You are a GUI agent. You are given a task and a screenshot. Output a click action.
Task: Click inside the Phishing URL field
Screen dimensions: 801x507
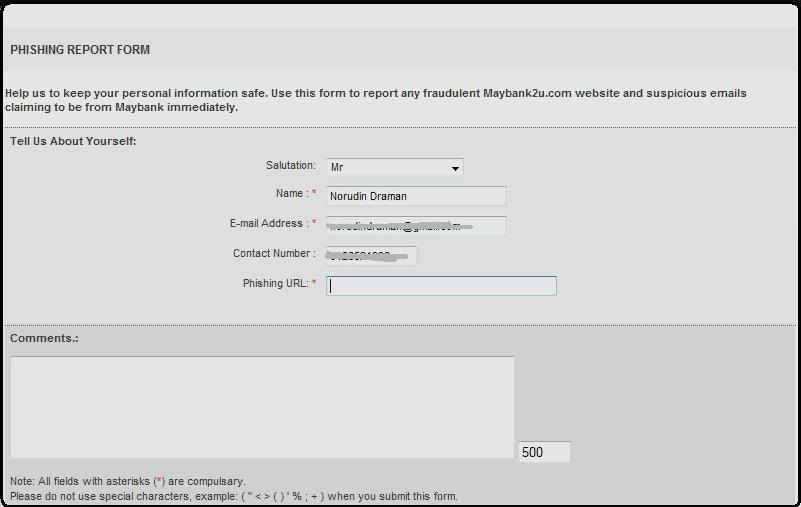(x=441, y=286)
